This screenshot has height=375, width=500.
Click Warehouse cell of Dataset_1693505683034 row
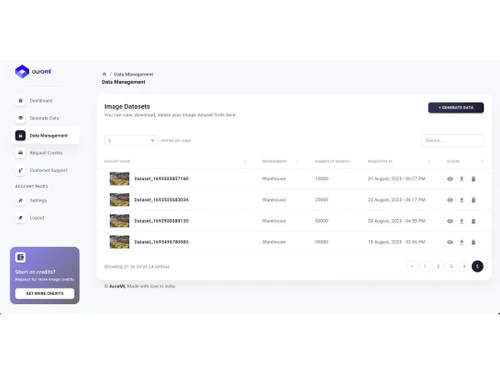click(x=274, y=200)
